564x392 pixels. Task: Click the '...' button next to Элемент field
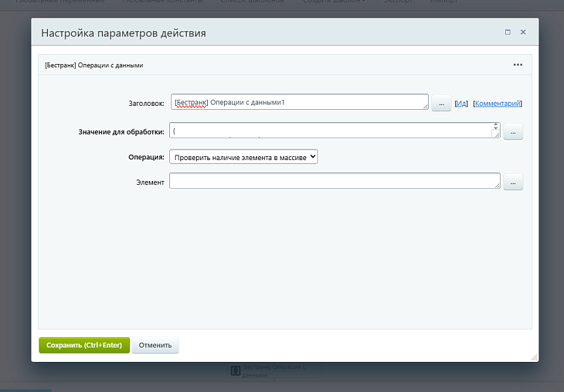point(512,183)
